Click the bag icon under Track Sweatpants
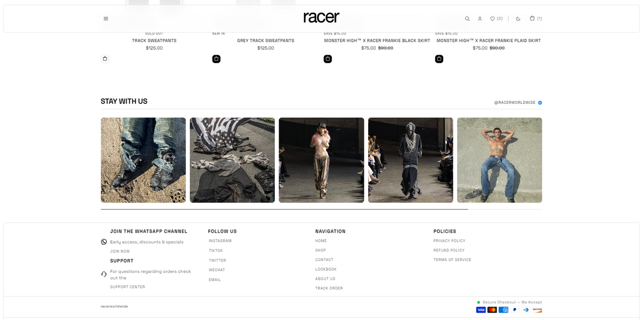The height and width of the screenshot is (320, 644). point(105,59)
